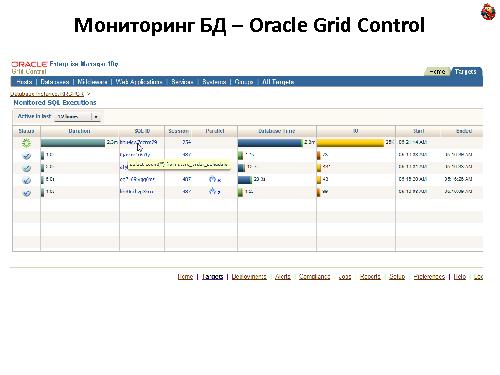The height and width of the screenshot is (375, 500).
Task: Click the Status column header
Action: (26, 131)
